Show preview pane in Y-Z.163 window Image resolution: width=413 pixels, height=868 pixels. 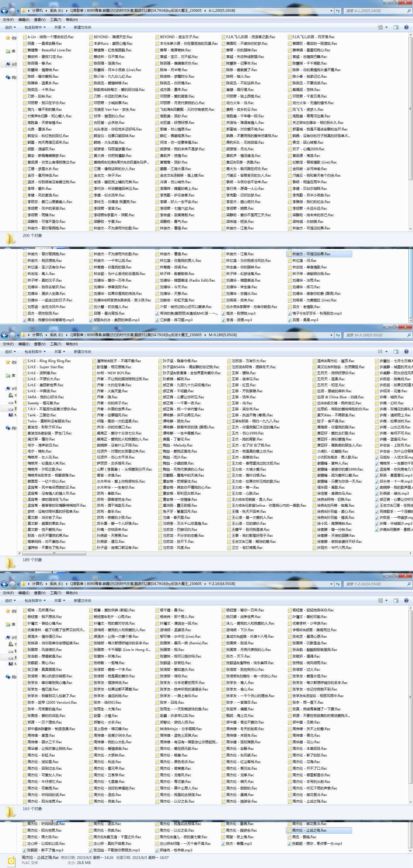396,600
